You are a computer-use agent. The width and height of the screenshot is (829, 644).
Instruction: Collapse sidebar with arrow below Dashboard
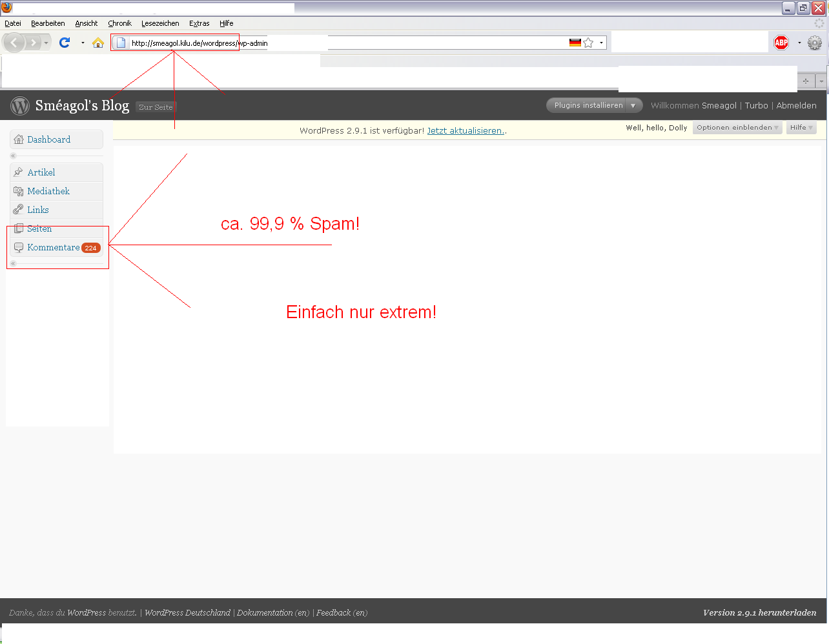point(13,156)
